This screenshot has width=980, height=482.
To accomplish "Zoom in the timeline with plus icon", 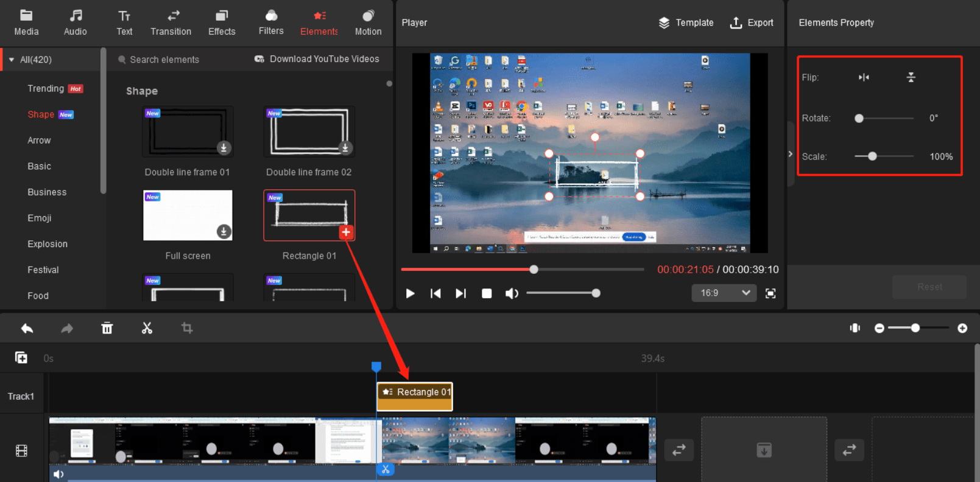I will tap(962, 328).
